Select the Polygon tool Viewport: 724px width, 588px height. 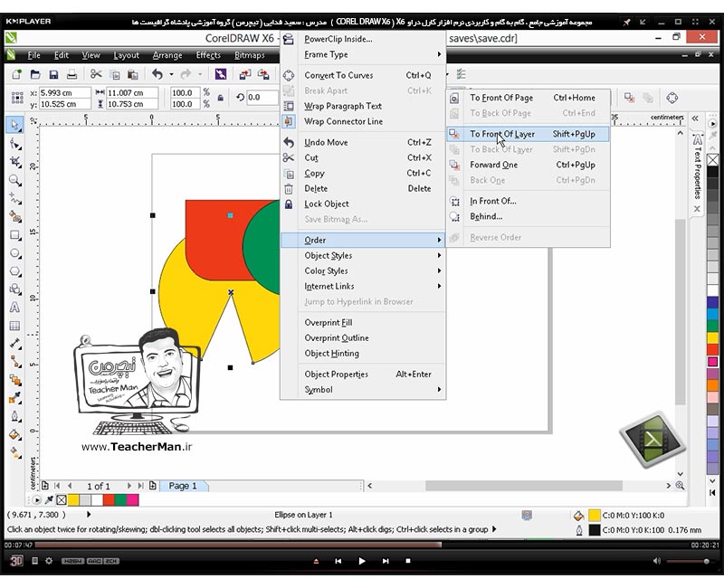(x=14, y=271)
